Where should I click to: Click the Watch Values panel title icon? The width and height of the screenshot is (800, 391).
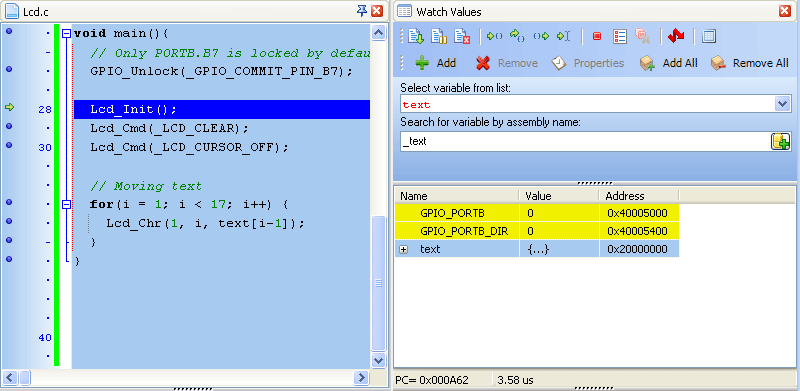click(405, 11)
